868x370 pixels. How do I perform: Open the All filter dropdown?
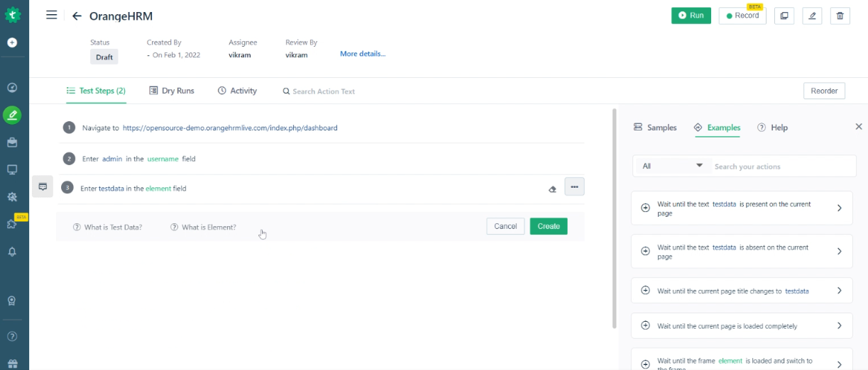pos(672,166)
